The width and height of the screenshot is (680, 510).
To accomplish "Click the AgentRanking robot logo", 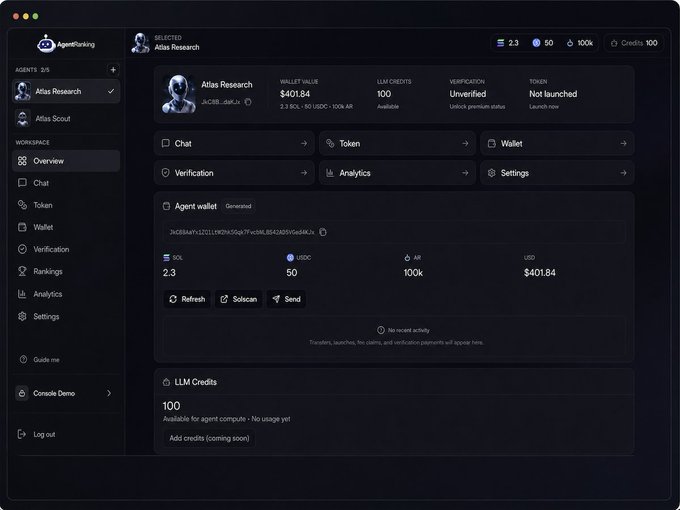I will coord(46,43).
